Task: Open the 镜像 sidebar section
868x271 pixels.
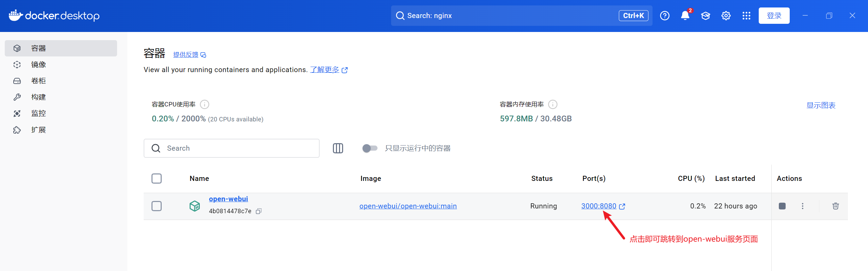Action: click(61, 65)
